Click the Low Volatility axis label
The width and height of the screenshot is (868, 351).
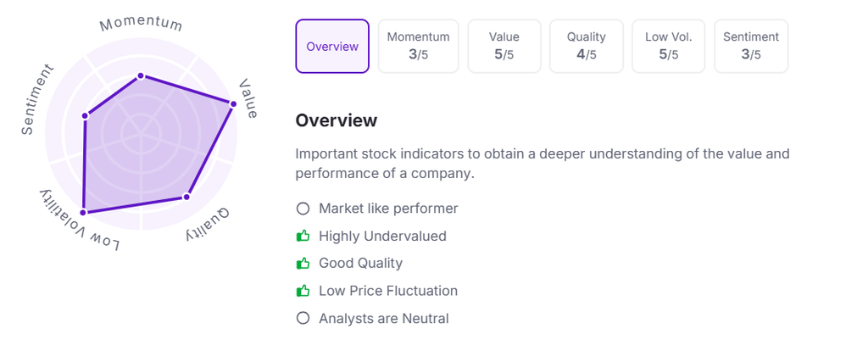tap(78, 222)
